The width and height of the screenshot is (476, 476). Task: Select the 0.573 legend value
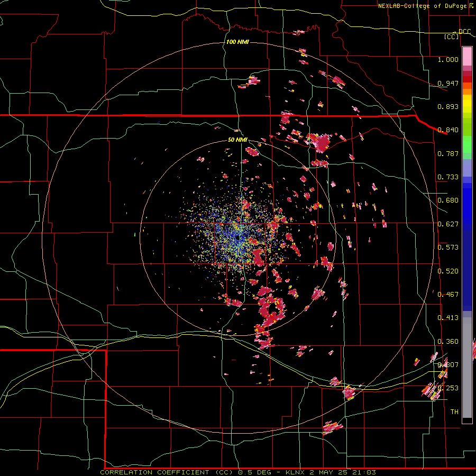click(x=448, y=248)
